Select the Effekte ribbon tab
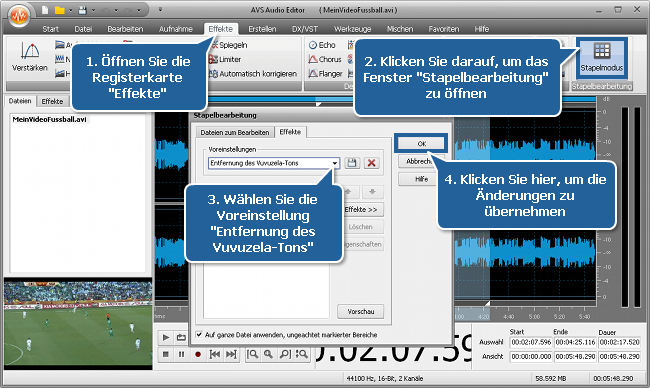The width and height of the screenshot is (650, 388). (221, 29)
